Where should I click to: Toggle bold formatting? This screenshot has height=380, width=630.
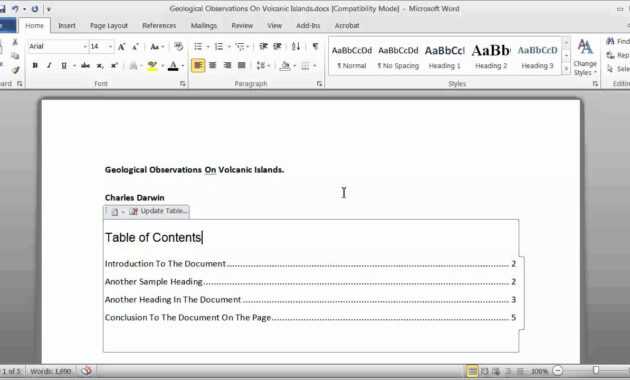(x=35, y=65)
